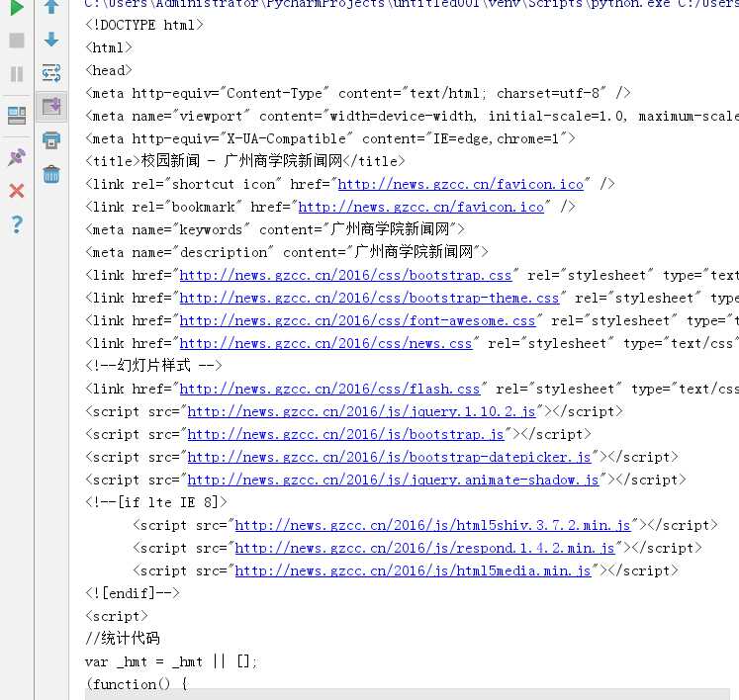
Task: Click the Print output icon
Action: click(51, 140)
